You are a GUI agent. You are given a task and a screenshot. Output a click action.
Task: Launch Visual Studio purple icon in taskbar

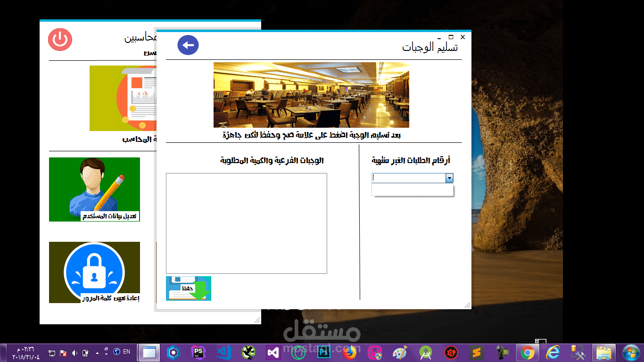273,352
